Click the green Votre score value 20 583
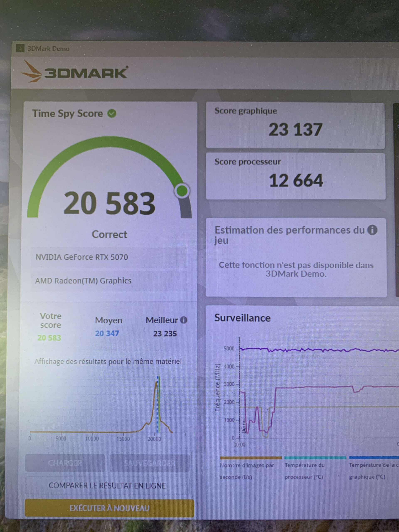 49,338
